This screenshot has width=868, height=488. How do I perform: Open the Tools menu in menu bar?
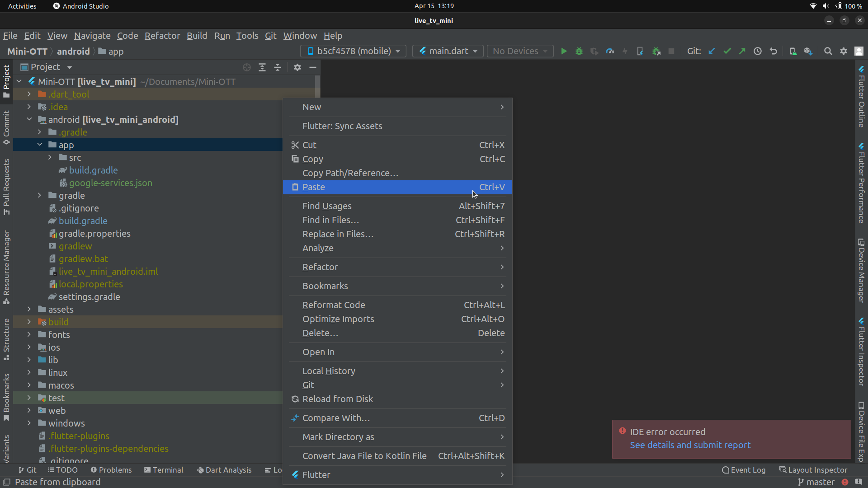click(247, 36)
